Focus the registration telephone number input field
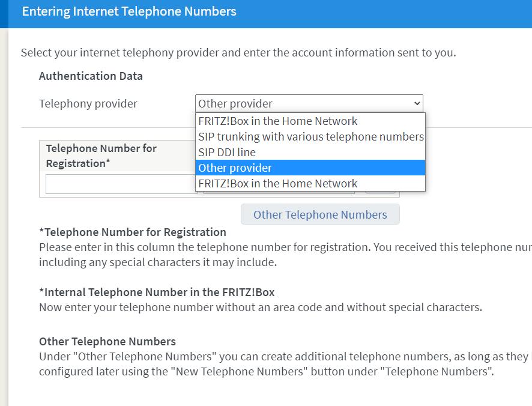Viewport: 532px width, 406px height. coord(120,184)
